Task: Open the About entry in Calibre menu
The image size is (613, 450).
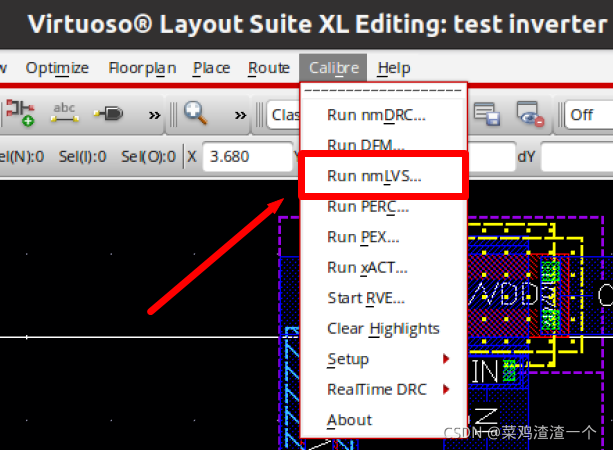Action: [x=383, y=420]
